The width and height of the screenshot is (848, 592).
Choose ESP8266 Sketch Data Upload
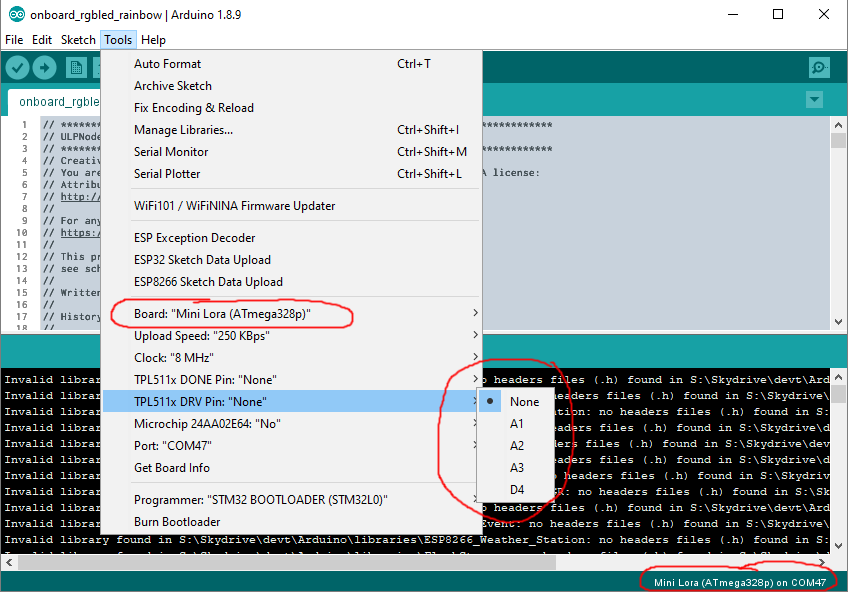point(291,282)
